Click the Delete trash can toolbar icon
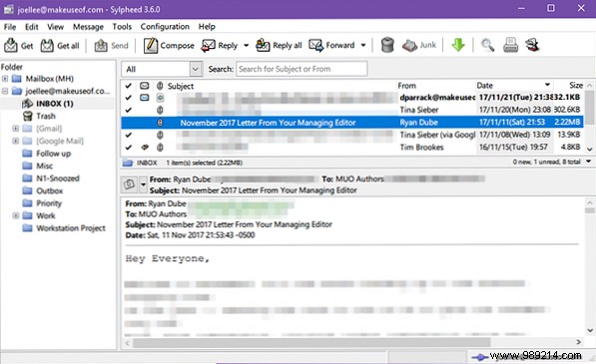The image size is (596, 364). 387,45
